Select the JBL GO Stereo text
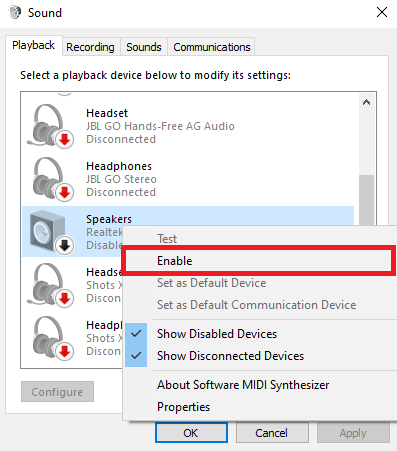397x451 pixels. pyautogui.click(x=121, y=179)
